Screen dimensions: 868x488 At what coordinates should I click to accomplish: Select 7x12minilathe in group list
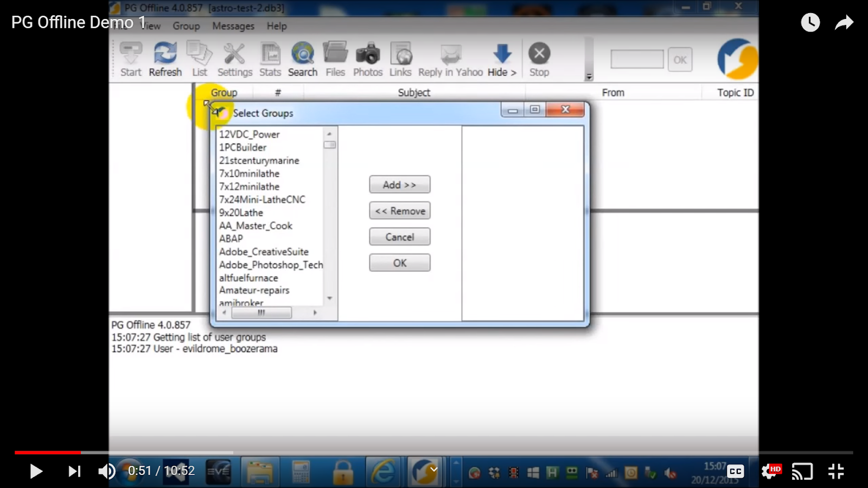(250, 187)
